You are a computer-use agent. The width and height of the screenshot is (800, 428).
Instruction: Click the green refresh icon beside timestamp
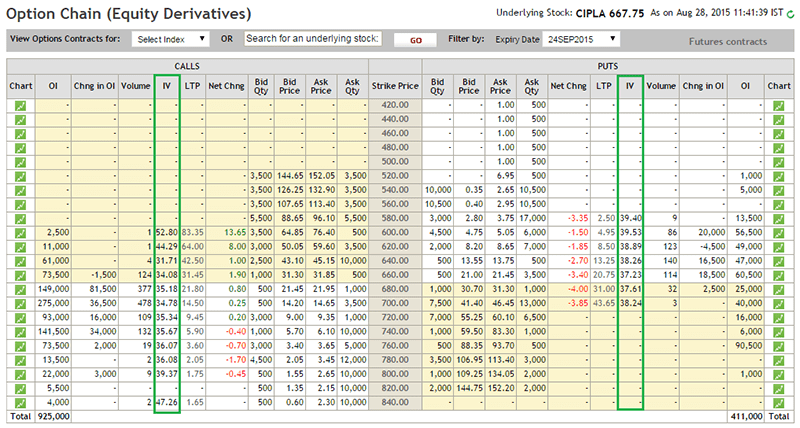pos(791,15)
